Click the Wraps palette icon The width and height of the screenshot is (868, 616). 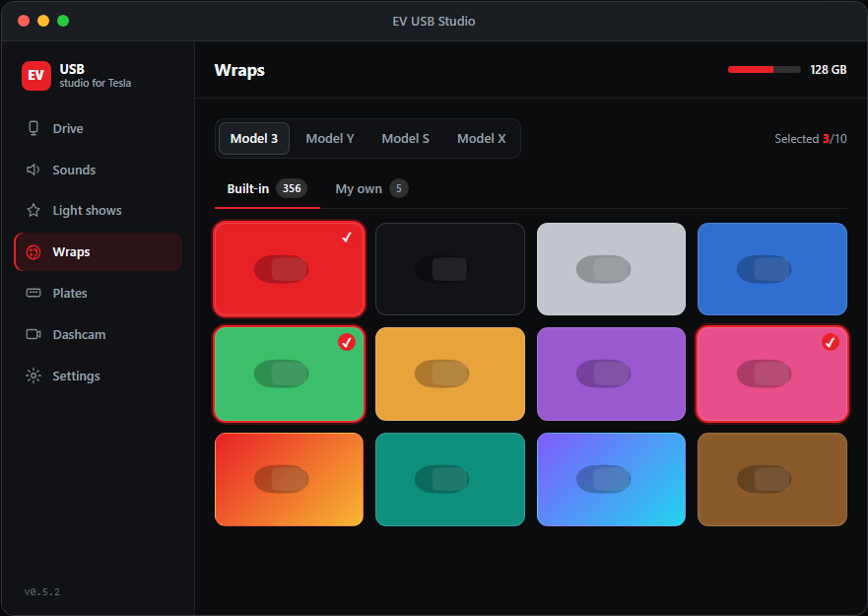[33, 252]
